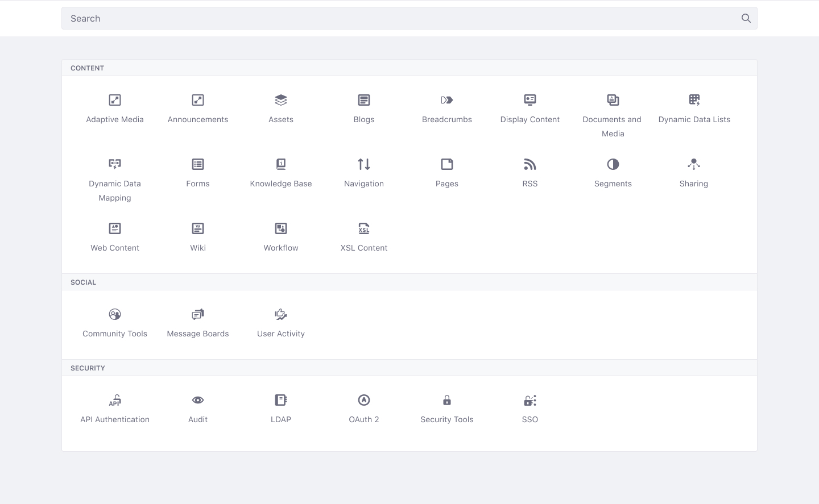Click inside the Search field
Image resolution: width=819 pixels, height=504 pixels.
click(341, 18)
